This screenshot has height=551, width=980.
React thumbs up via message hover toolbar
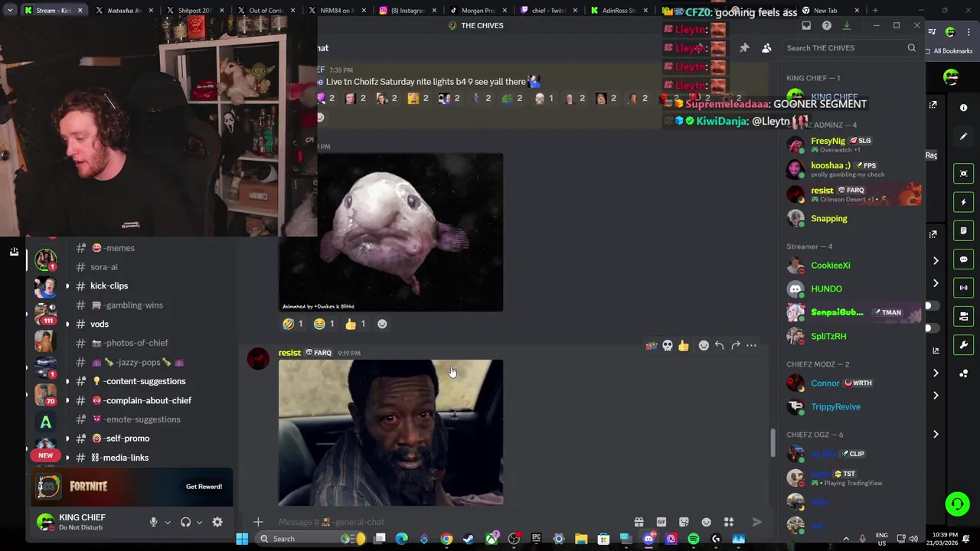click(683, 346)
